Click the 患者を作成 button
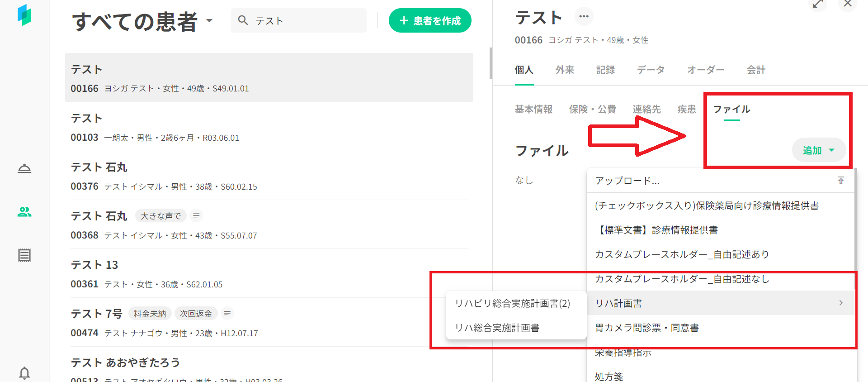 click(x=430, y=20)
